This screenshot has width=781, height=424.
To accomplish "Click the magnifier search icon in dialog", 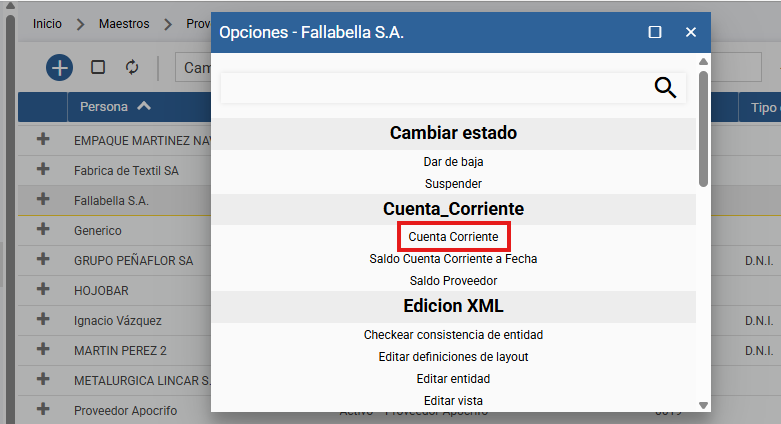I will (x=665, y=88).
